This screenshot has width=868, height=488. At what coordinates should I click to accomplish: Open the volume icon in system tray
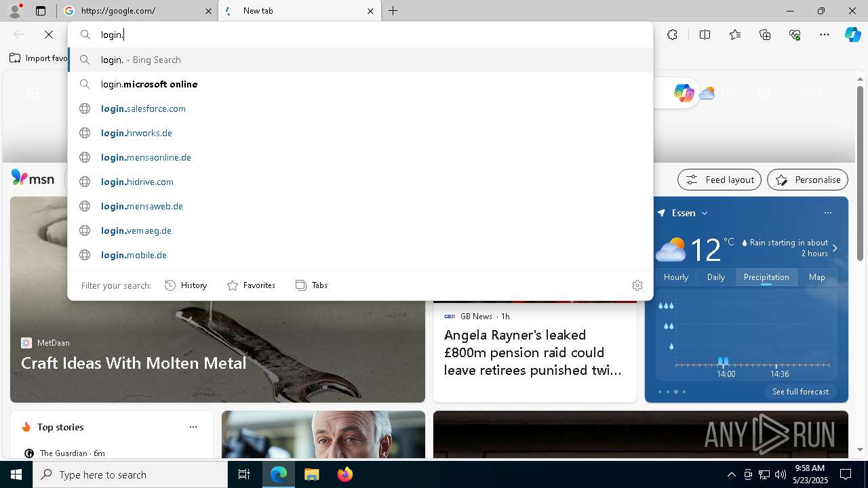tap(780, 474)
